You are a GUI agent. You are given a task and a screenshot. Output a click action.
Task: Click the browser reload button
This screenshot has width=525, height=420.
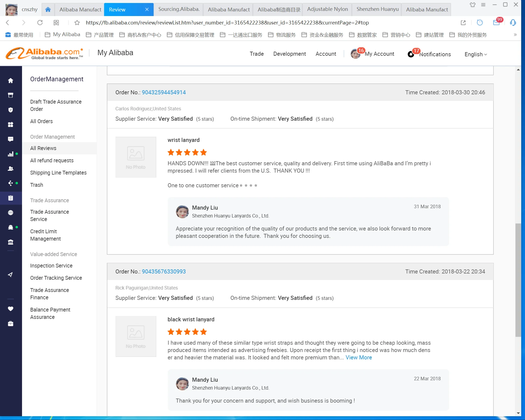40,23
